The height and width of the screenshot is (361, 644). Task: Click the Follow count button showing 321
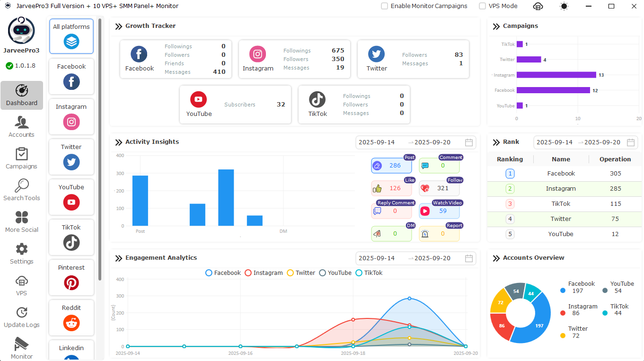pos(439,188)
